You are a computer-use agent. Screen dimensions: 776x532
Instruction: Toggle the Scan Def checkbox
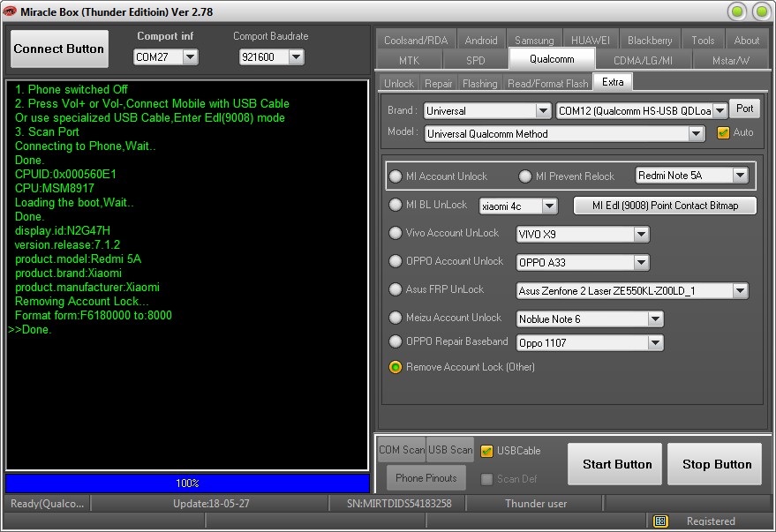487,479
